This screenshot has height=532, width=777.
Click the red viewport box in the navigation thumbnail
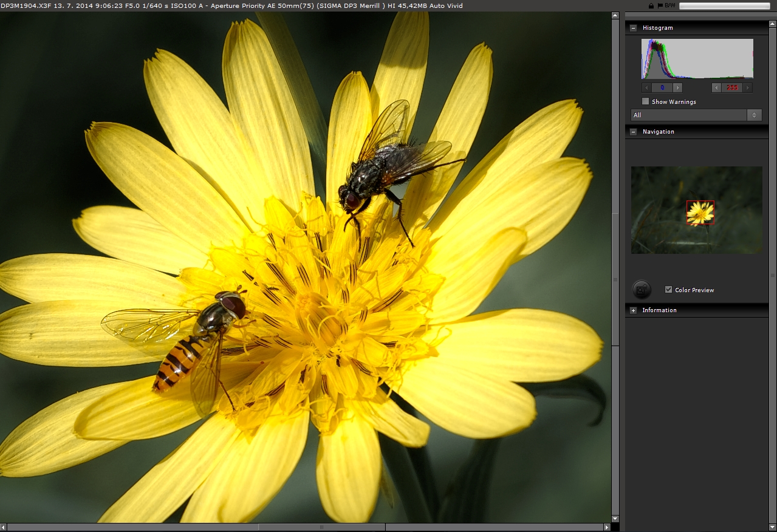[700, 213]
